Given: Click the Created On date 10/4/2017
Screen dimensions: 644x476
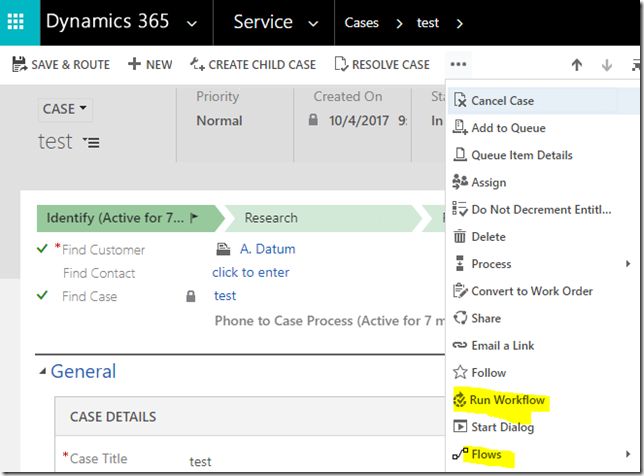Looking at the screenshot, I should point(359,121).
